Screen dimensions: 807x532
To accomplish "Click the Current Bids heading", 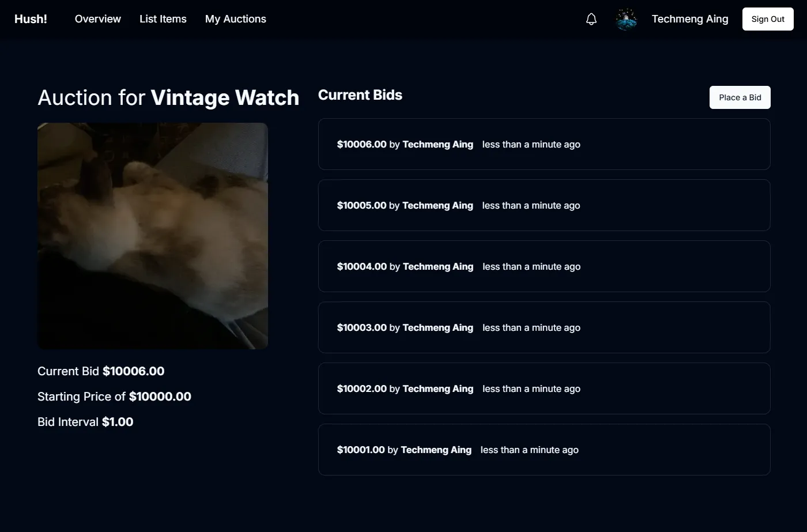I will click(360, 95).
